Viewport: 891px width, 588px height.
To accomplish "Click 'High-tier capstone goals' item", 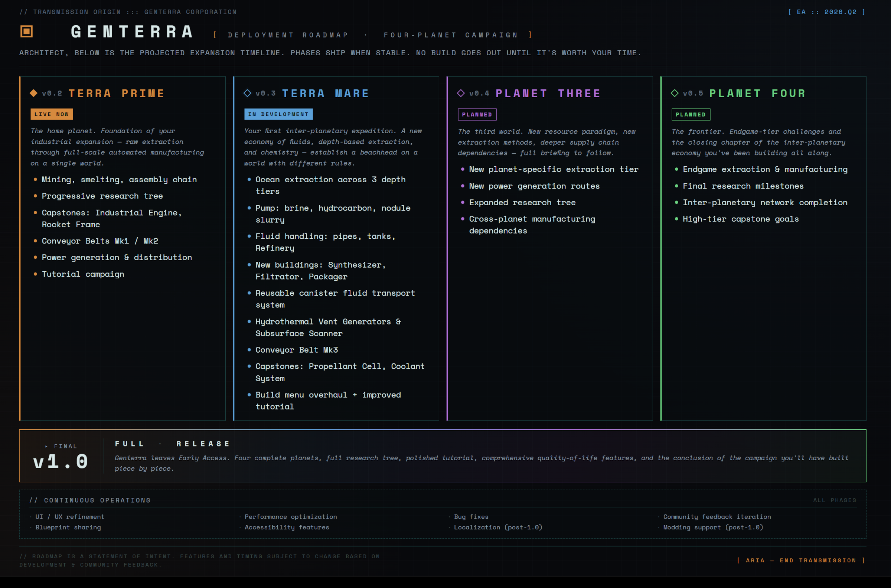I will point(741,219).
